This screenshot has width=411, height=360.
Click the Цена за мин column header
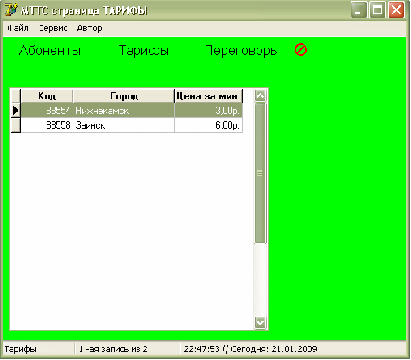(x=208, y=96)
